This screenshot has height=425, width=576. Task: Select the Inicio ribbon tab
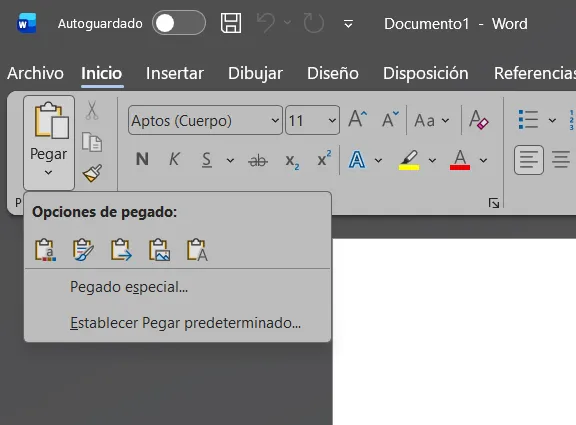pos(102,73)
